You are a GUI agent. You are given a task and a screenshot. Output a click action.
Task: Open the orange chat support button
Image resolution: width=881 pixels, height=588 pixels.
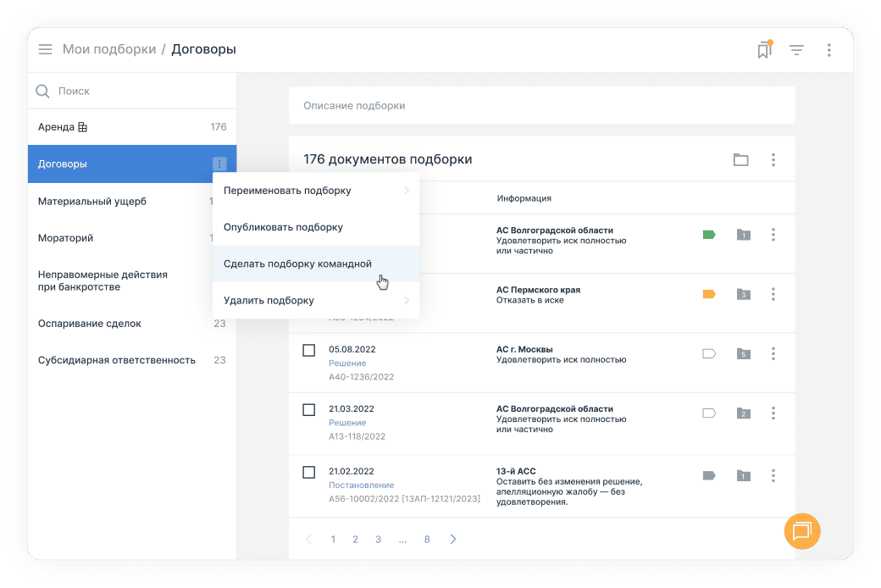[801, 531]
